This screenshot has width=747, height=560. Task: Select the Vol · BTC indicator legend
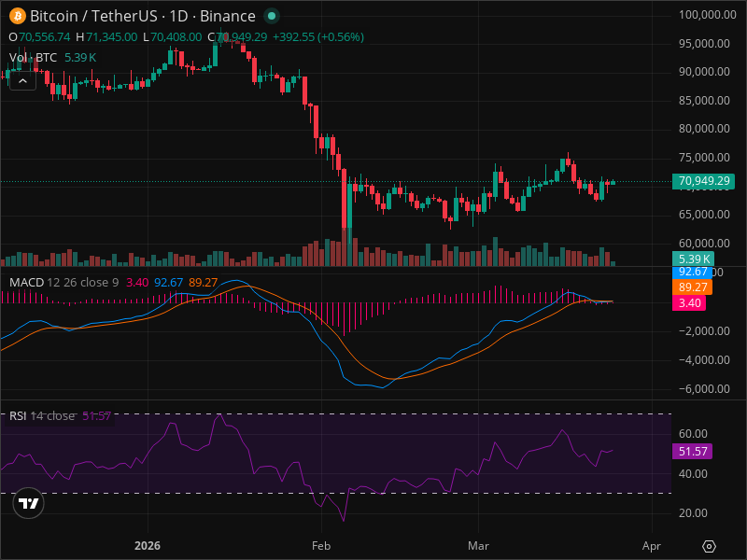pos(33,58)
